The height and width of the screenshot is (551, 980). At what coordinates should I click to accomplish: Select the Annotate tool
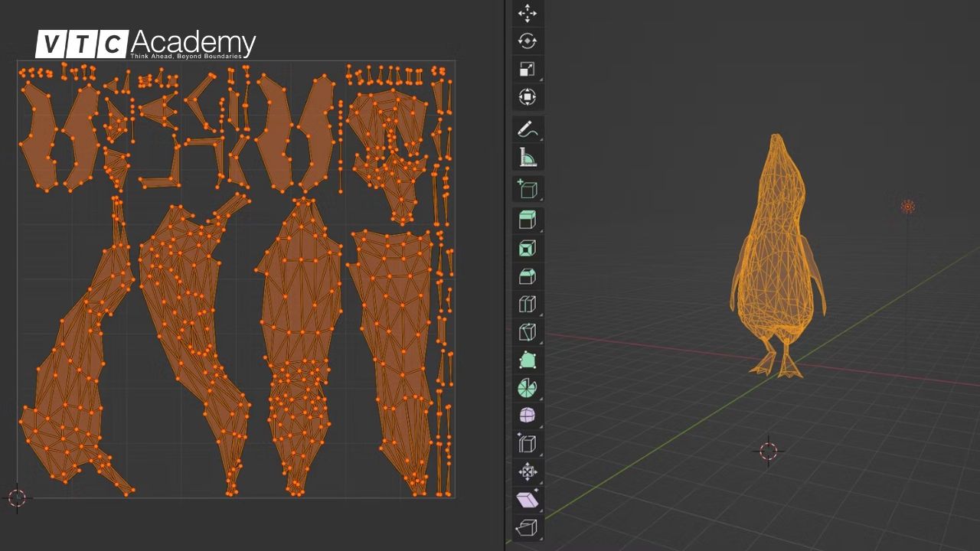(527, 129)
